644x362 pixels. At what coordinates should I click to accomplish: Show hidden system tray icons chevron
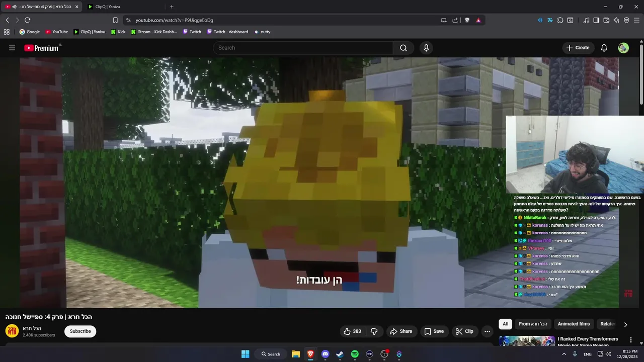pyautogui.click(x=565, y=354)
